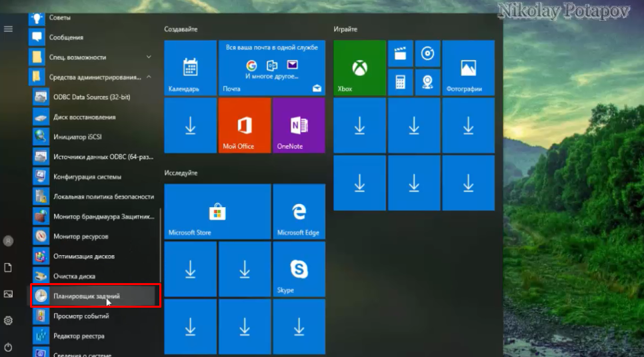Open the Советы app
The image size is (644, 357).
pos(92,17)
